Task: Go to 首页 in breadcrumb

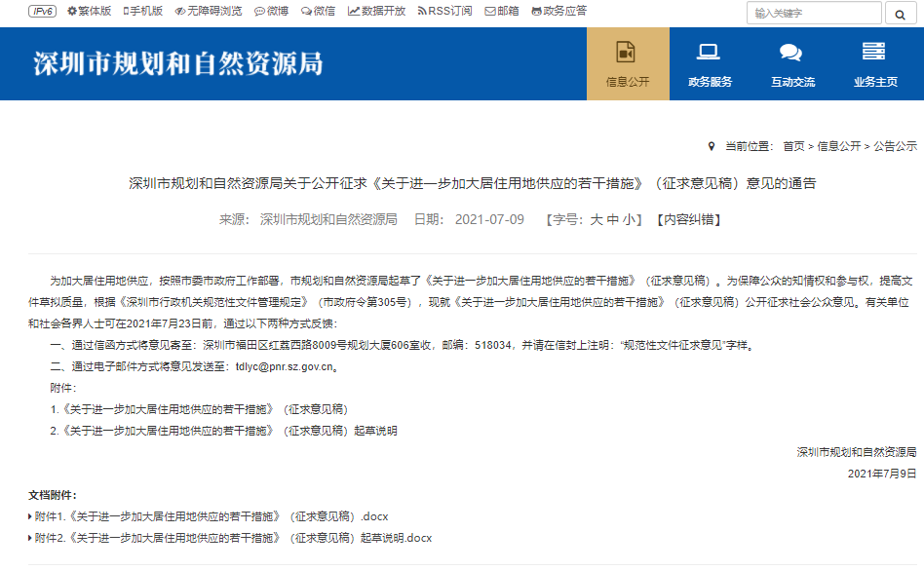Action: 793,146
